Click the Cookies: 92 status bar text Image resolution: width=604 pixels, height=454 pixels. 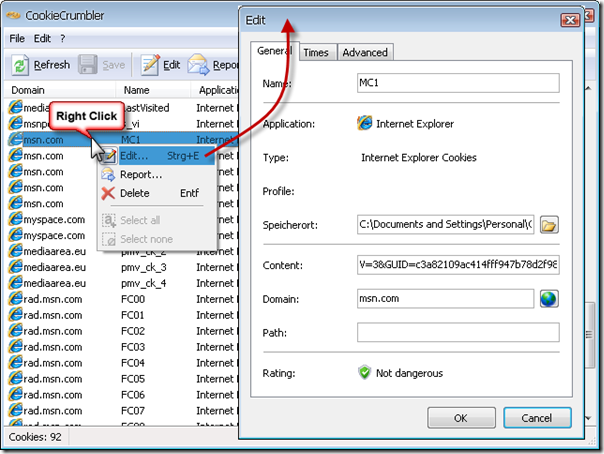(35, 437)
